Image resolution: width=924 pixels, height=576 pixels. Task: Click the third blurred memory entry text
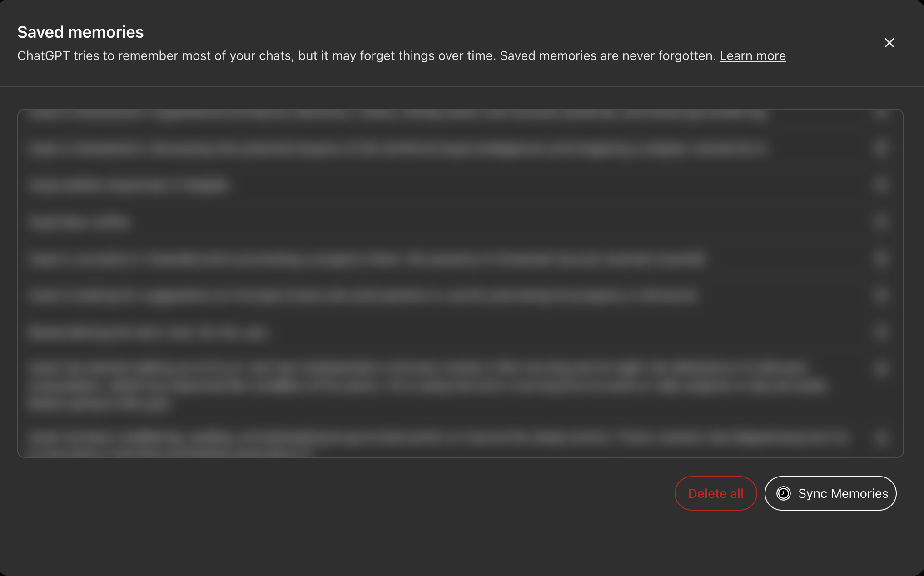point(129,185)
